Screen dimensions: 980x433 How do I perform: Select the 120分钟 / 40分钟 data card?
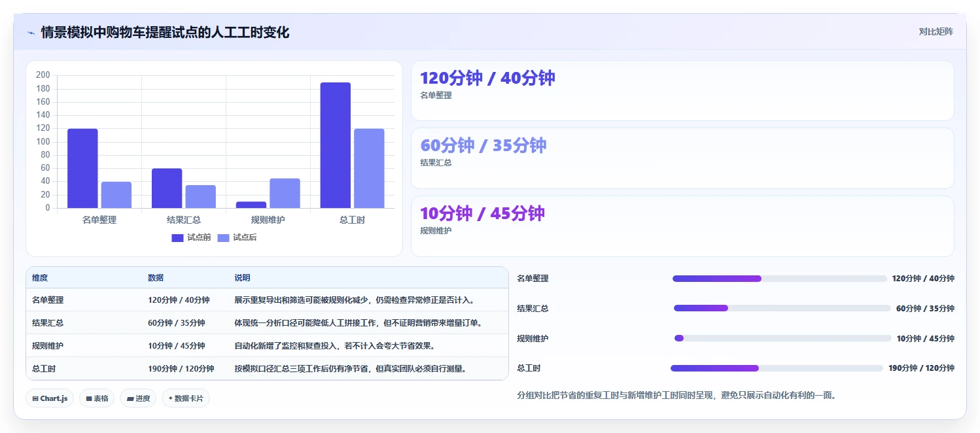coord(682,91)
